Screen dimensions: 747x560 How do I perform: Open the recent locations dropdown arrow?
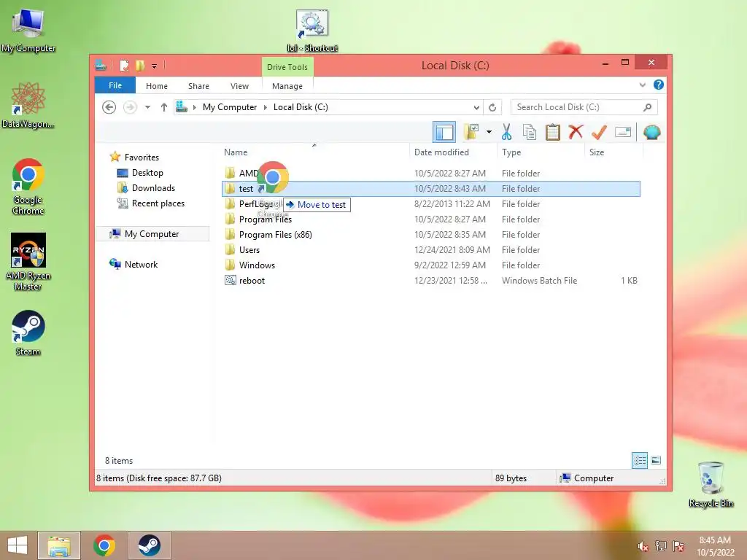pyautogui.click(x=147, y=107)
